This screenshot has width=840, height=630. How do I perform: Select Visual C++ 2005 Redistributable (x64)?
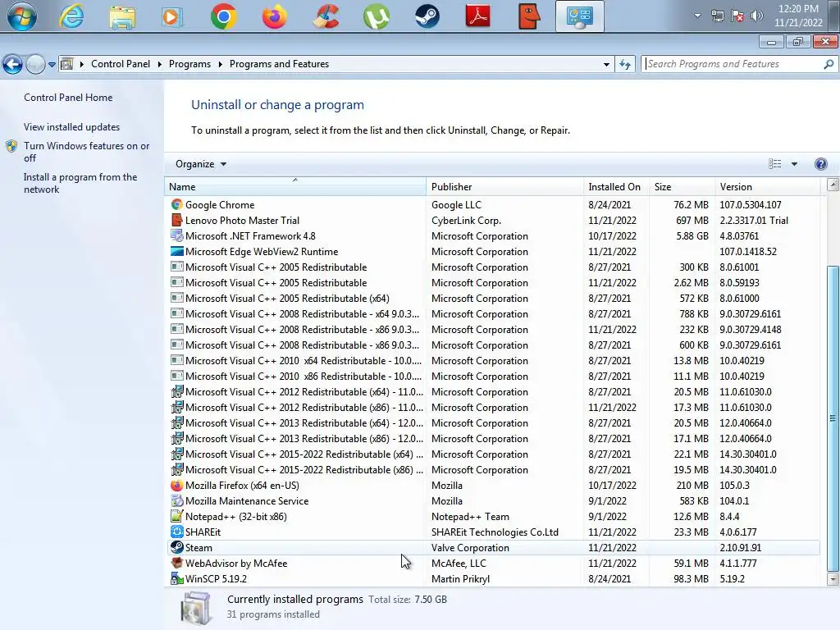coord(492,298)
